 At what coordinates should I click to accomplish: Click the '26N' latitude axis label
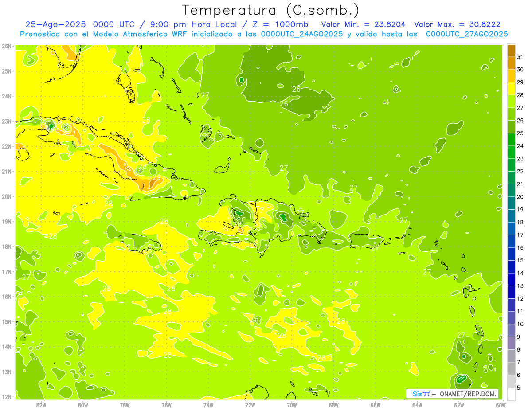(x=7, y=46)
